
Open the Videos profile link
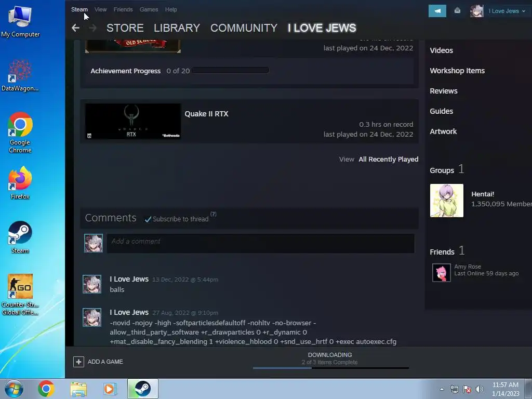441,50
